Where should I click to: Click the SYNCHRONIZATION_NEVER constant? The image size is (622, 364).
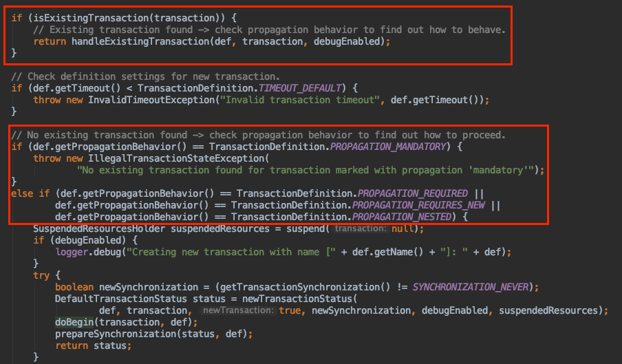[471, 288]
